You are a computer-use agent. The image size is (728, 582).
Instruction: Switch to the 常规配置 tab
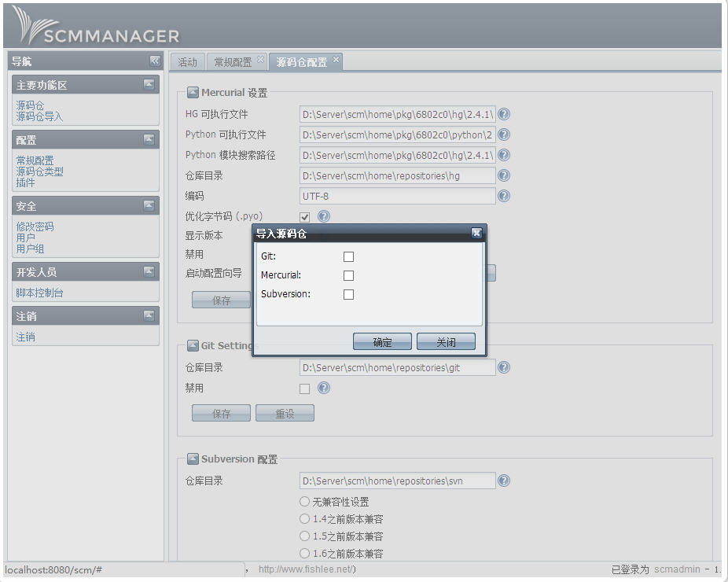[x=233, y=62]
